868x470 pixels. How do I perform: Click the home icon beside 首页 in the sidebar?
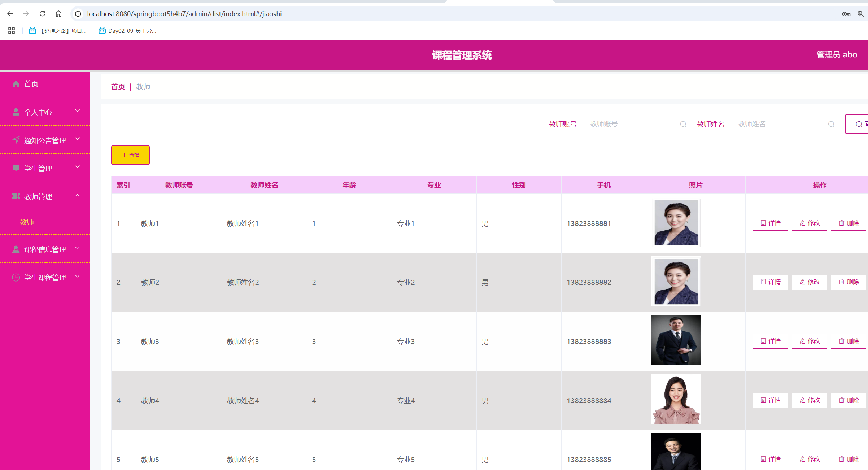(x=16, y=84)
